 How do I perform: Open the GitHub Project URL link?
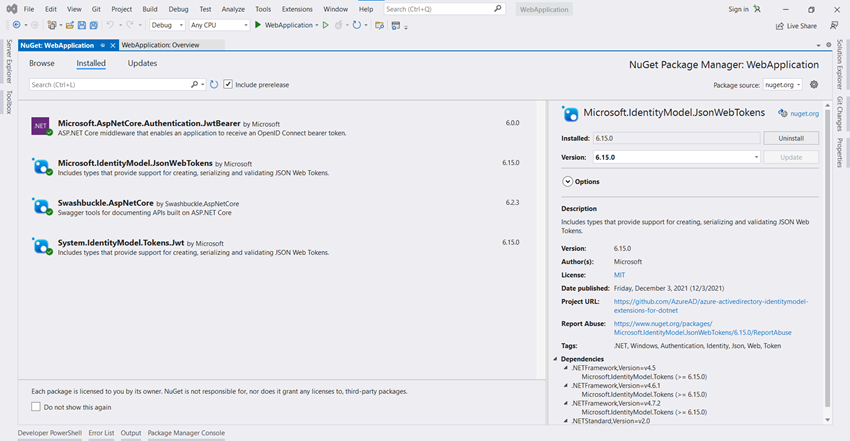pyautogui.click(x=711, y=306)
